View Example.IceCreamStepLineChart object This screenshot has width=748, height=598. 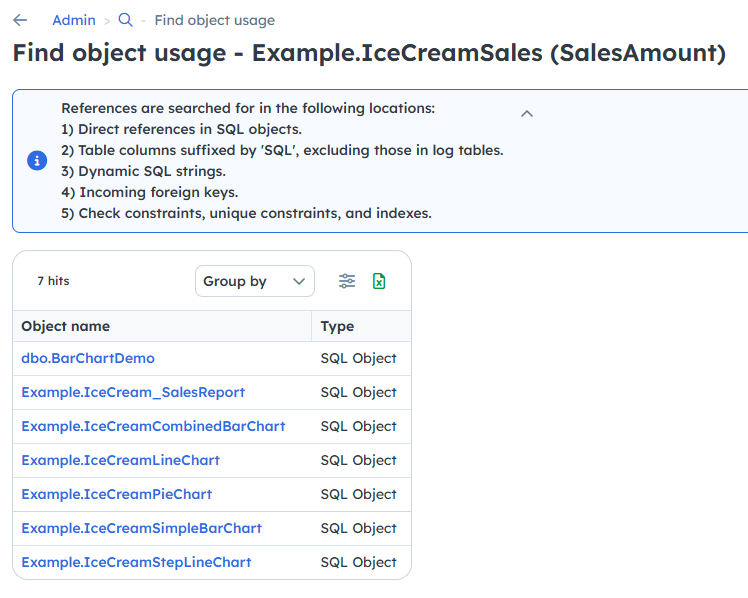tap(136, 562)
